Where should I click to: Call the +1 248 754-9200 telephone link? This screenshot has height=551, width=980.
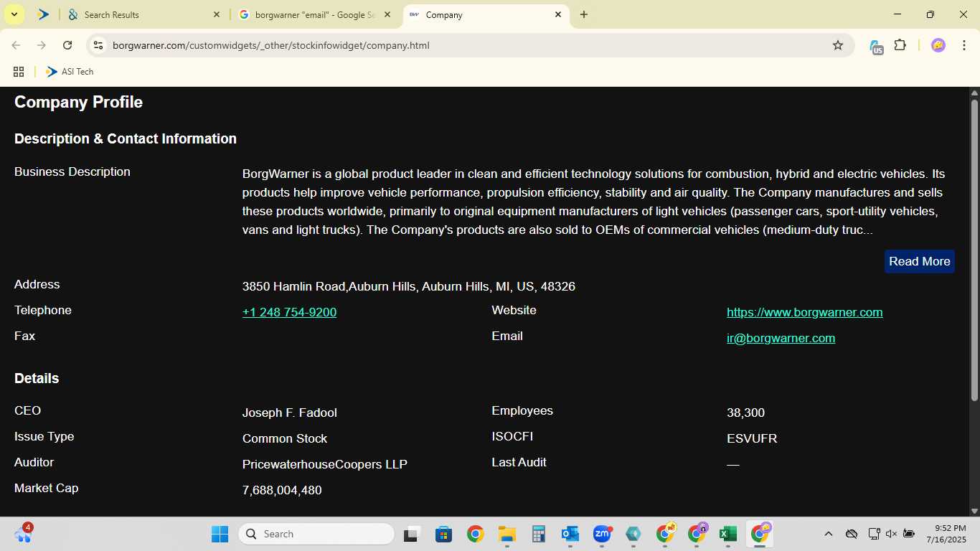pyautogui.click(x=289, y=312)
